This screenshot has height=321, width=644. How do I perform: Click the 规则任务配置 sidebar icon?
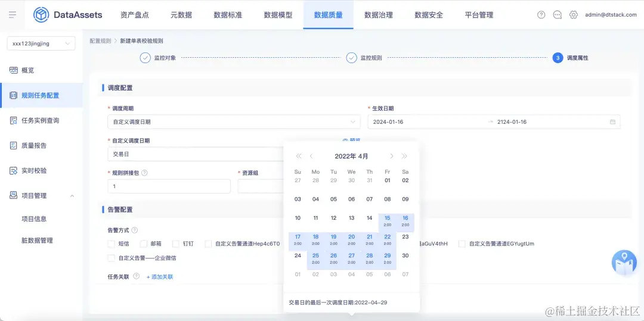tap(14, 95)
